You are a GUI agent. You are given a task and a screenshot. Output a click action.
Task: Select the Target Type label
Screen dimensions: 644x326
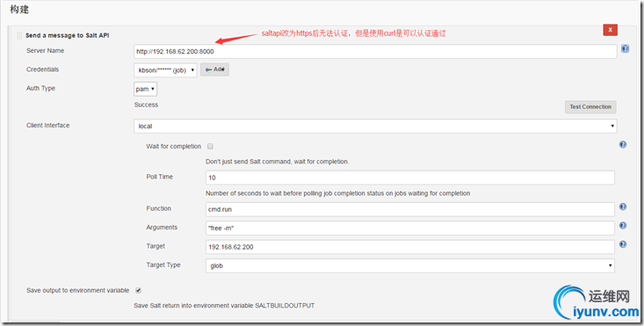click(163, 264)
